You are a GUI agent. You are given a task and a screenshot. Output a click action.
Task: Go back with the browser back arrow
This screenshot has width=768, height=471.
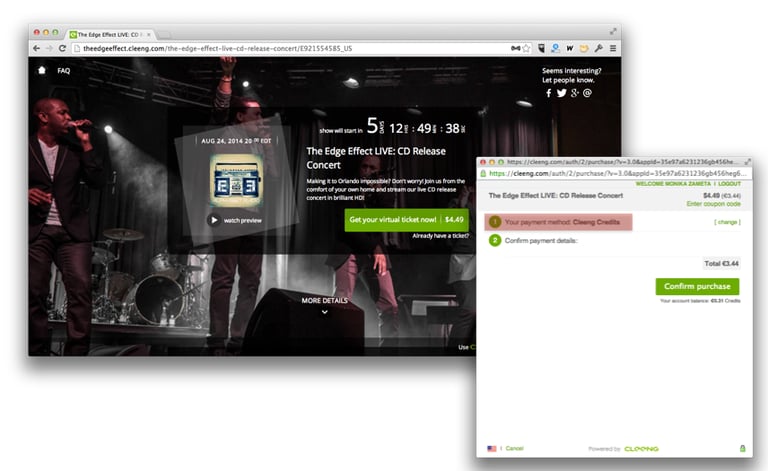(x=36, y=48)
